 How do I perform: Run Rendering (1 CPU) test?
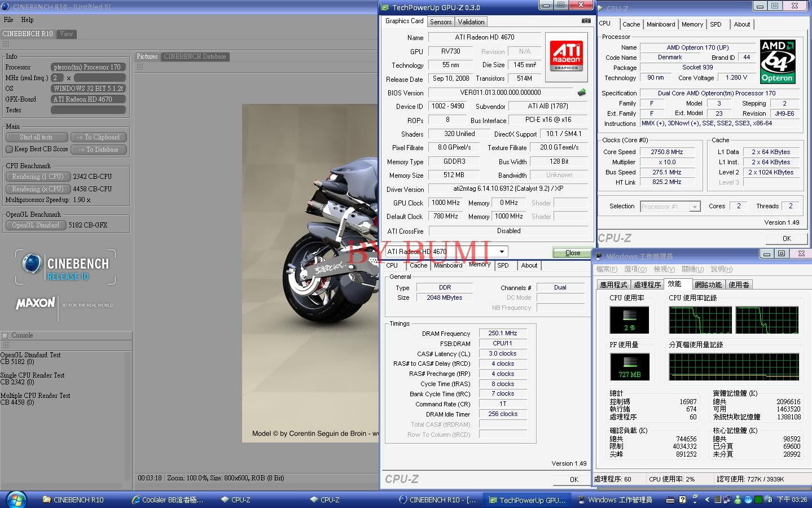[38, 177]
